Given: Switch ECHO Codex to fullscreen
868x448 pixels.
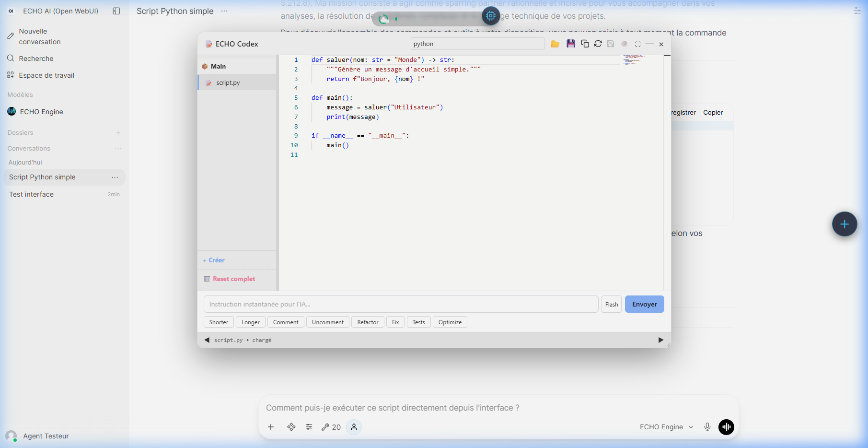Looking at the screenshot, I should click(x=637, y=44).
